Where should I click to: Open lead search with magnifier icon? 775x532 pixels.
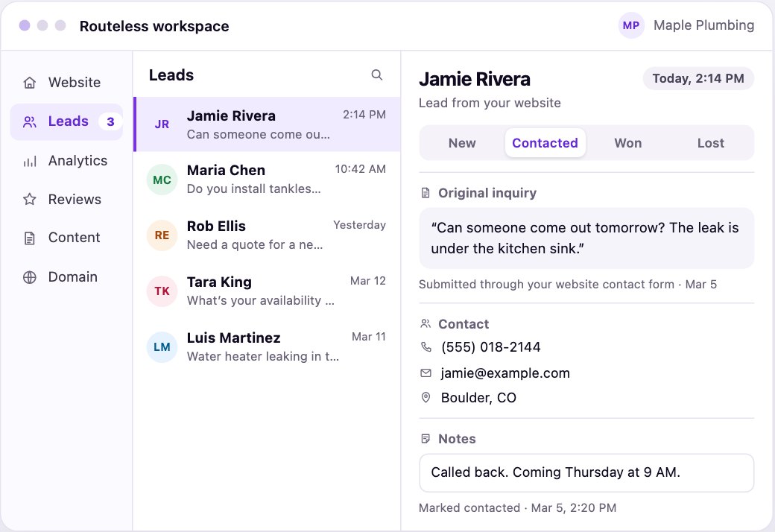376,75
